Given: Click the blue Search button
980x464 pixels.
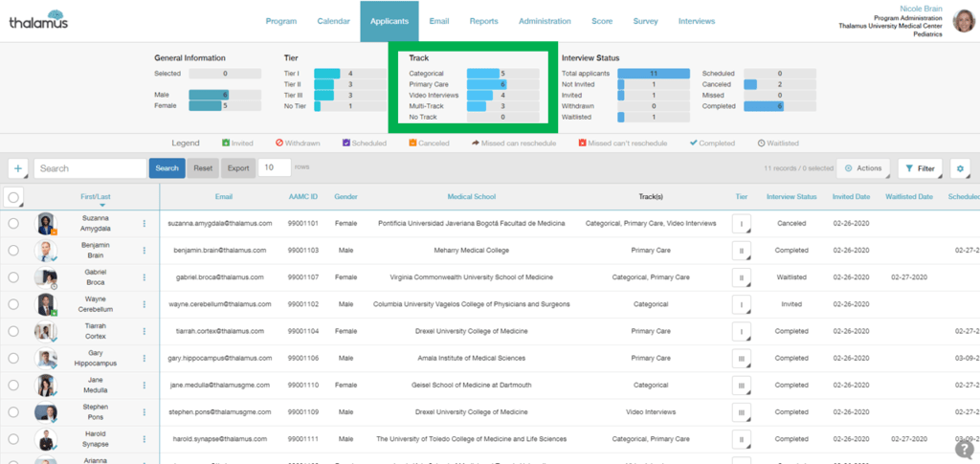Looking at the screenshot, I should [167, 168].
